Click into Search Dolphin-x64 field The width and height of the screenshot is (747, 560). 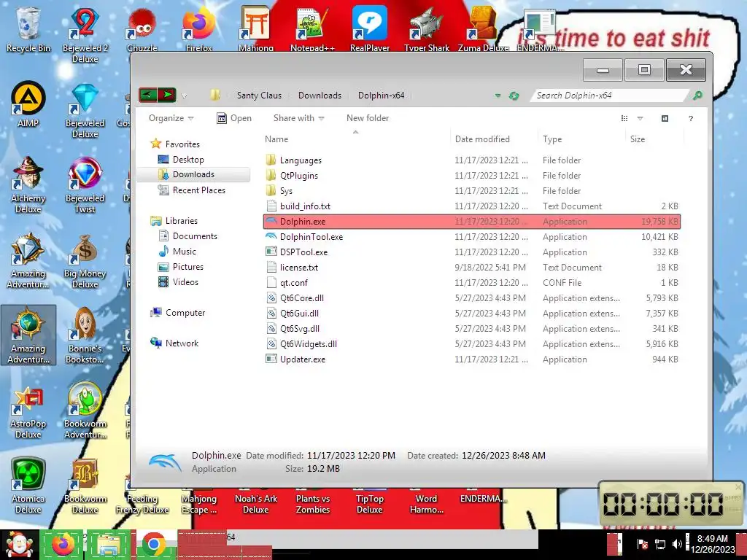(x=610, y=96)
